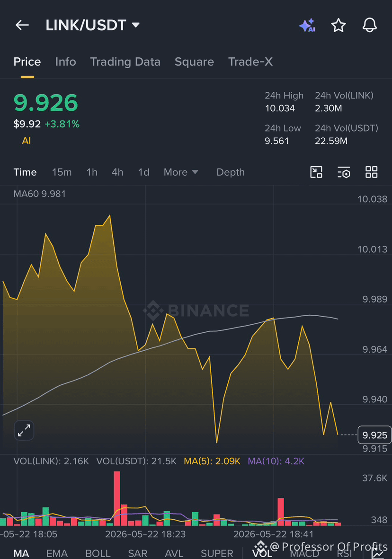The width and height of the screenshot is (392, 559).
Task: Tap the 9.964 price axis label
Action: coord(374,349)
